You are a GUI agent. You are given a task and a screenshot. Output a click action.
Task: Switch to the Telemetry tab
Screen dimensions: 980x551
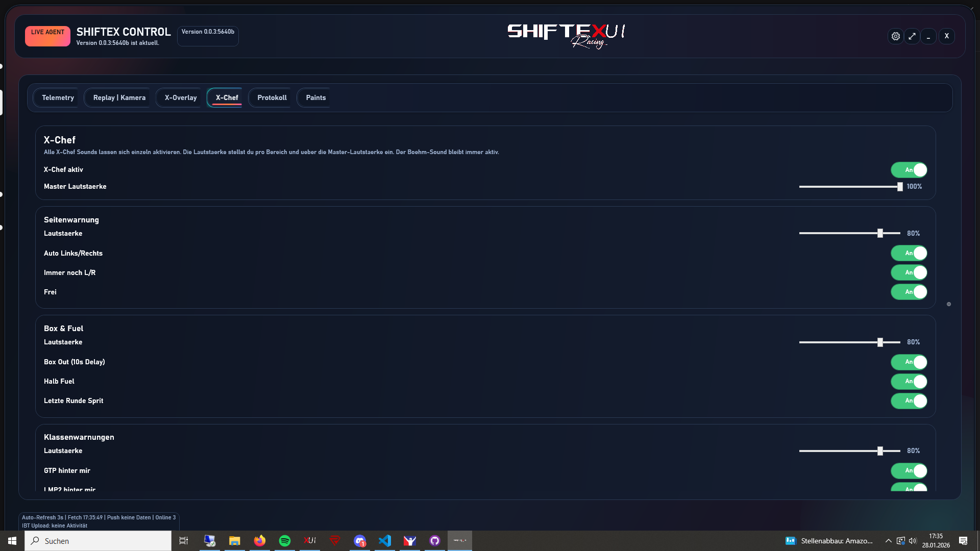point(58,97)
